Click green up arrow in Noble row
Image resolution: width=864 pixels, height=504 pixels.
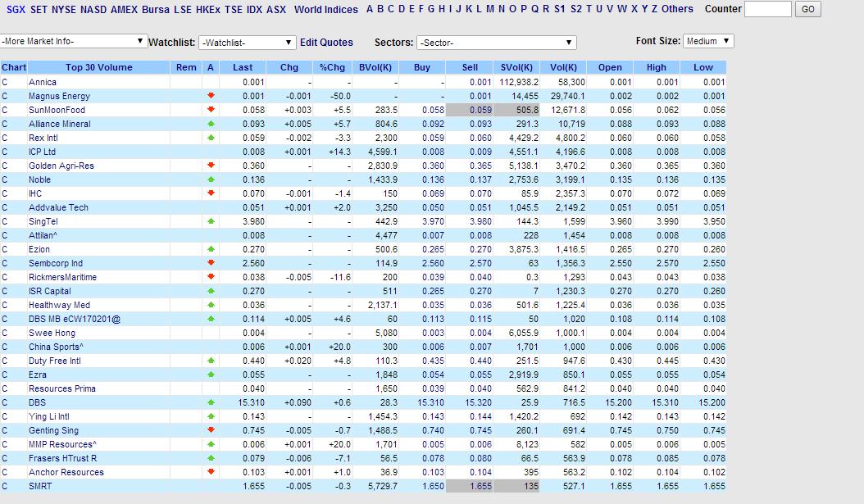pyautogui.click(x=211, y=179)
